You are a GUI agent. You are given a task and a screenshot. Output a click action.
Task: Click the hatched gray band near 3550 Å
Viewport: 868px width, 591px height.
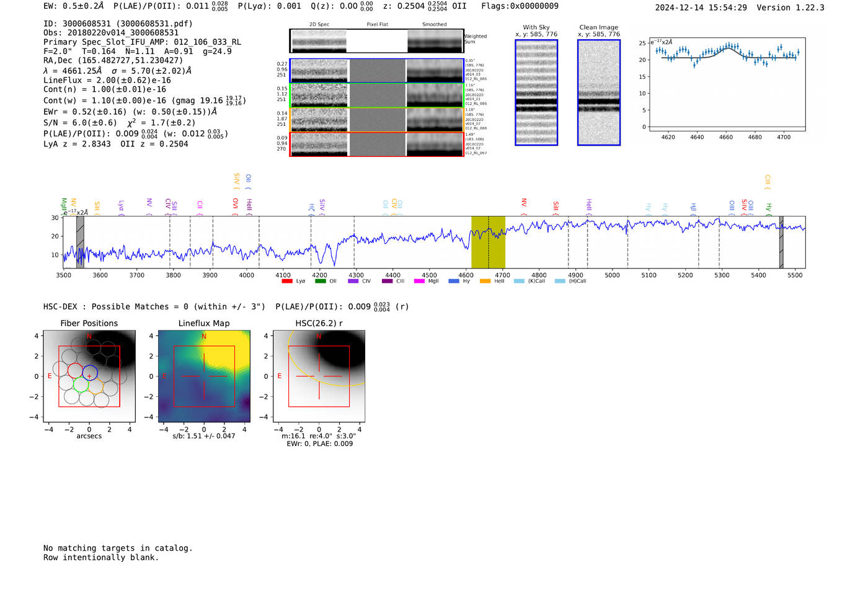[80, 242]
